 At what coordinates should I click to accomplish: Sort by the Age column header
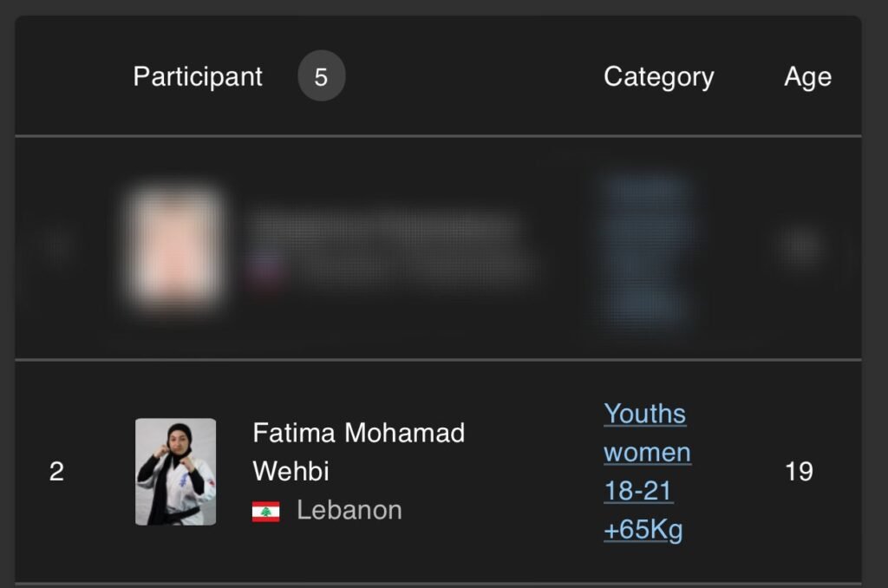(x=807, y=76)
